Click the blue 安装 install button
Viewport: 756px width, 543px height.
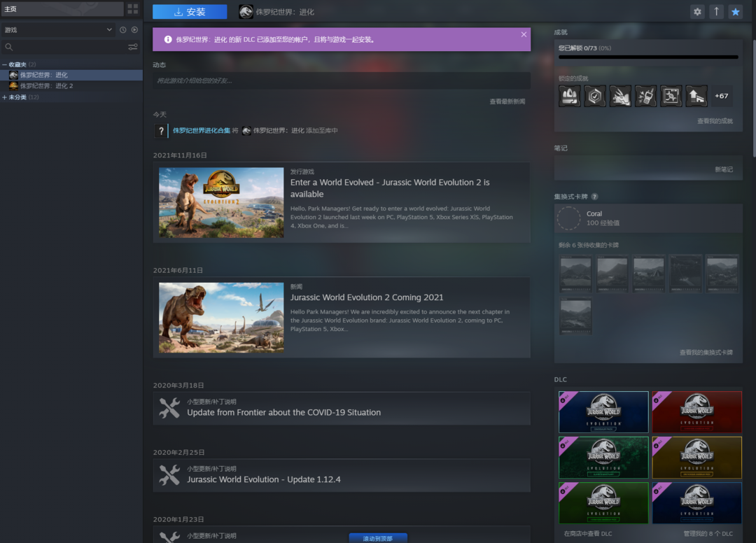(x=190, y=12)
